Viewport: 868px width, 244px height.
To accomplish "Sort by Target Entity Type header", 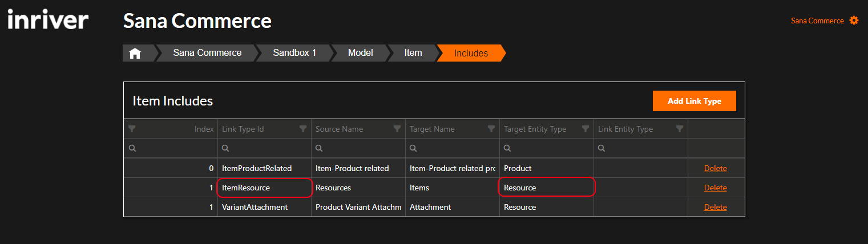I will point(535,129).
